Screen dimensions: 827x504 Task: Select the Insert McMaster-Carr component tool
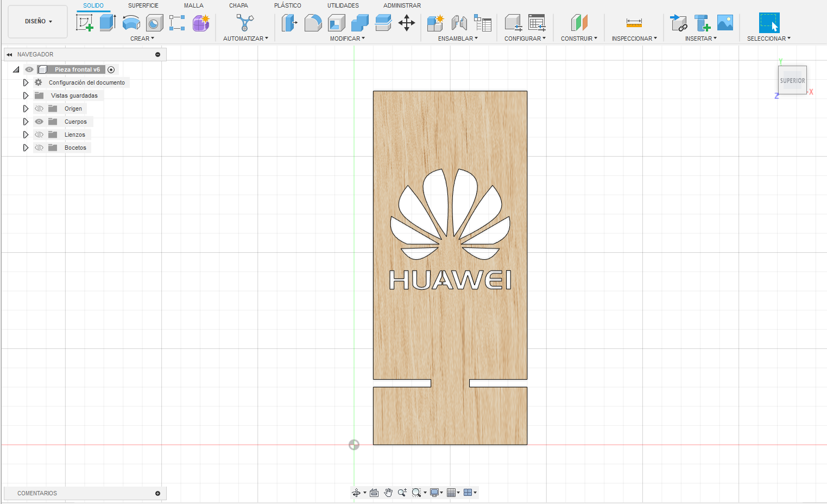click(x=702, y=23)
